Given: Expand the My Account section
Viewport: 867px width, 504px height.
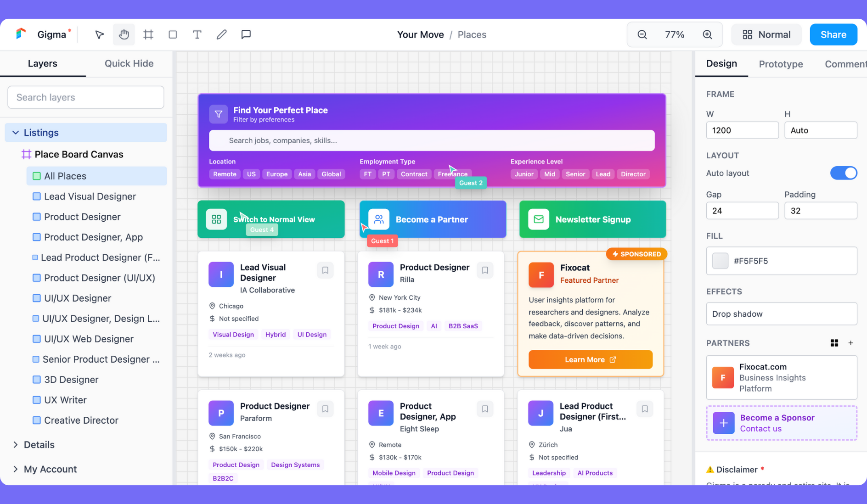Looking at the screenshot, I should click(15, 469).
